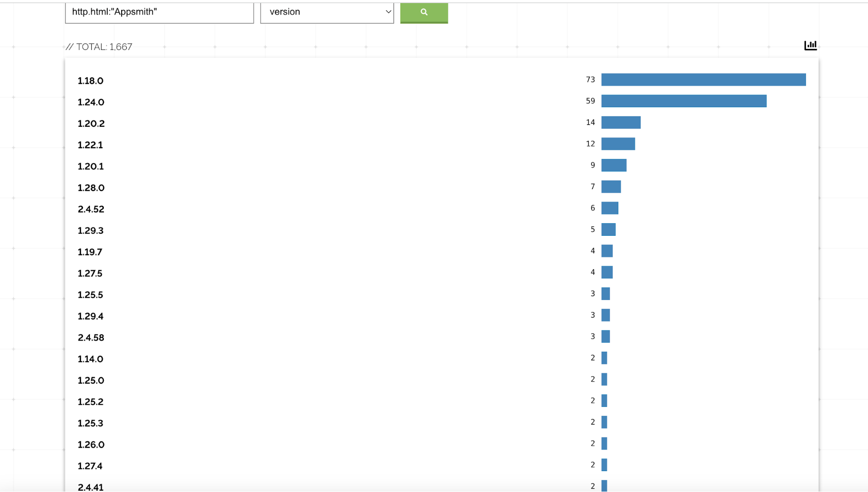The height and width of the screenshot is (492, 868).
Task: Click the bar for count 14
Action: [620, 122]
